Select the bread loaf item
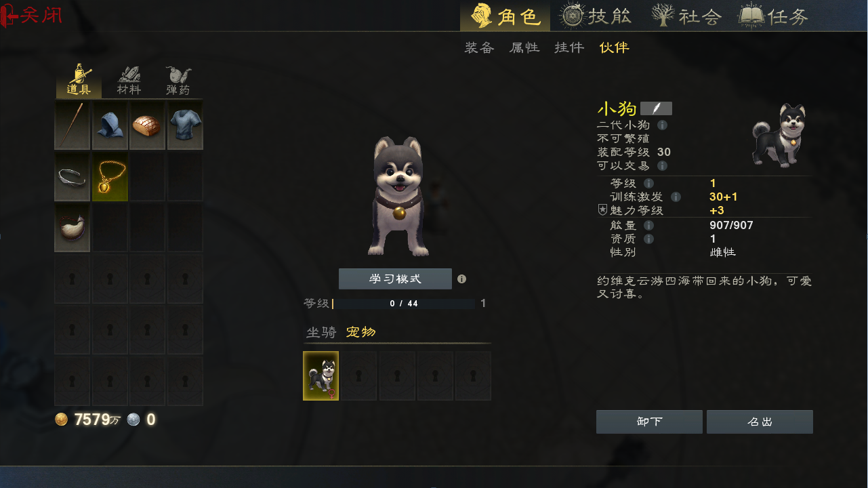 pyautogui.click(x=148, y=125)
